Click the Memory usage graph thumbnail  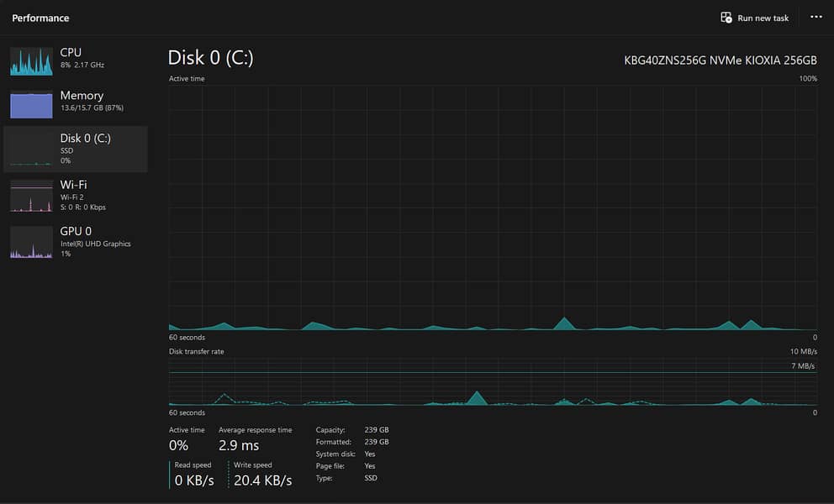[x=31, y=104]
